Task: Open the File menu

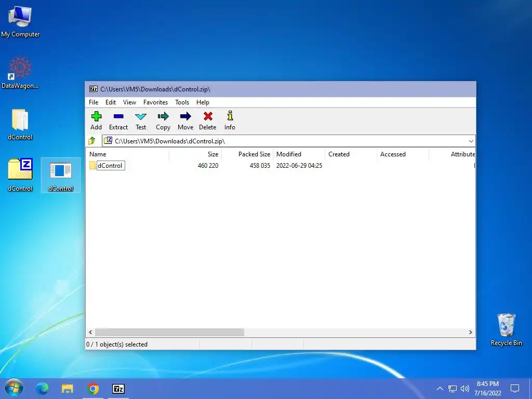Action: coord(94,102)
